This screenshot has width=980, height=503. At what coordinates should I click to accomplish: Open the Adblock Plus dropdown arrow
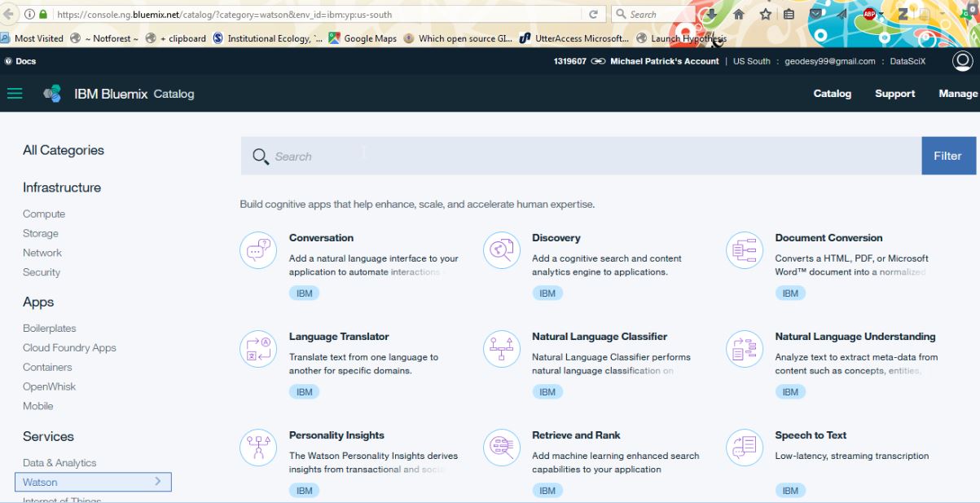[x=881, y=15]
